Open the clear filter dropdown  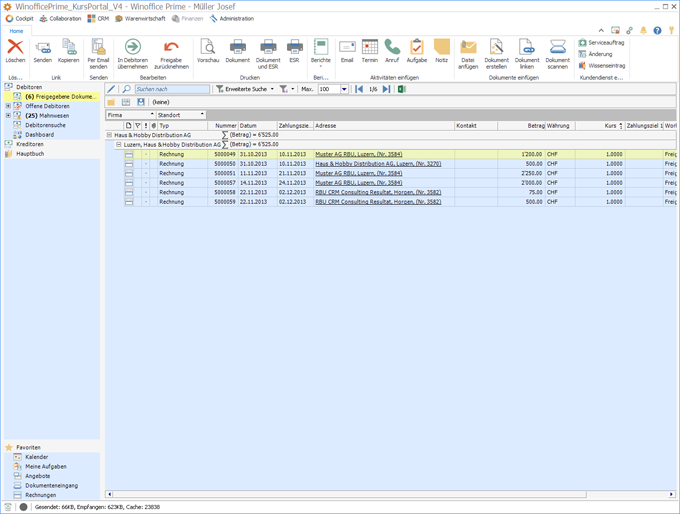(x=293, y=89)
